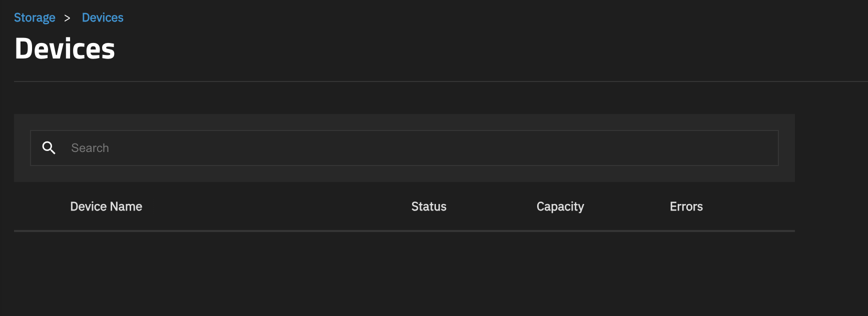The image size is (868, 316).
Task: Open the Storage breadcrumb link
Action: 35,18
